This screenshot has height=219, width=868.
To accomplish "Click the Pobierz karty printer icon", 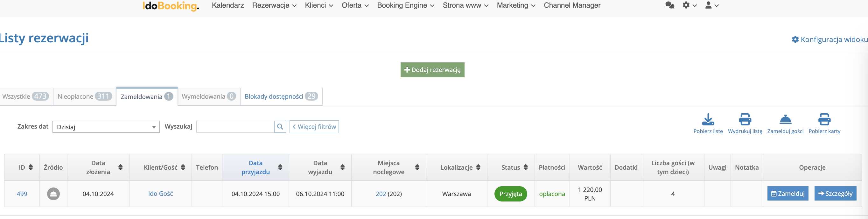I will pyautogui.click(x=824, y=119).
